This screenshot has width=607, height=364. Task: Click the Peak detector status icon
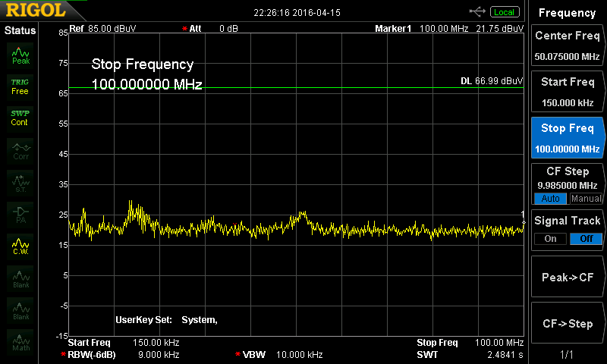pyautogui.click(x=20, y=55)
